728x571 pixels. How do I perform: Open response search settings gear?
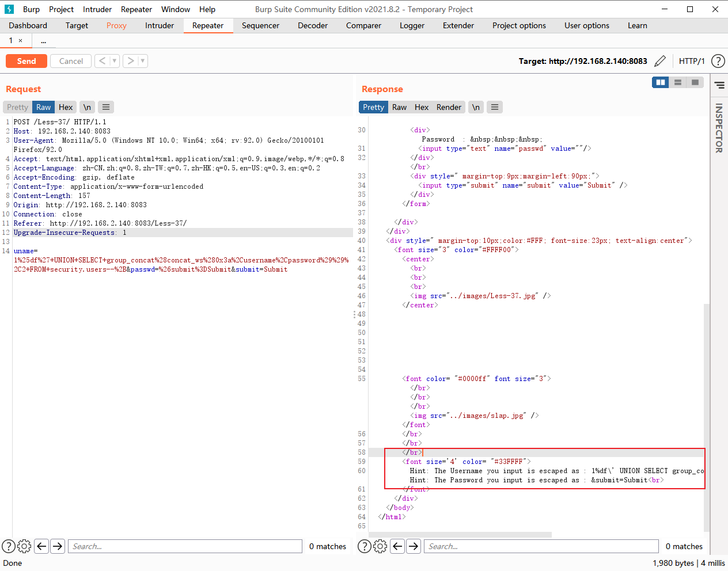point(380,546)
